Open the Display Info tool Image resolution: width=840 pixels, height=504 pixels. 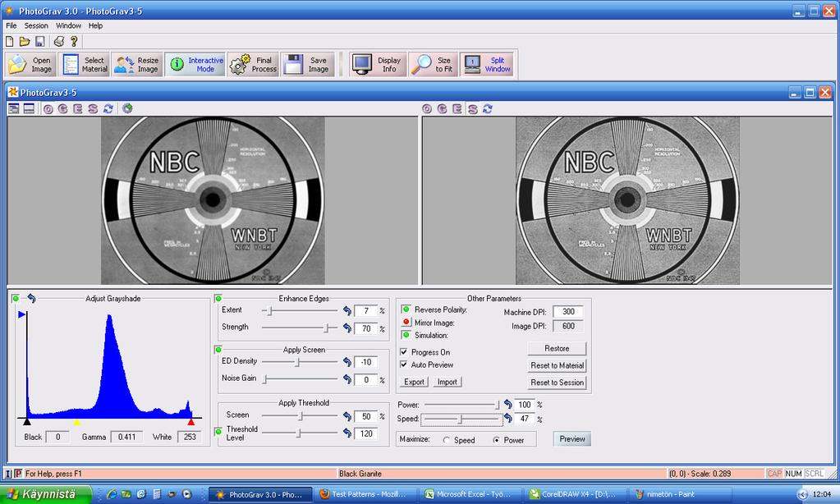(x=378, y=64)
